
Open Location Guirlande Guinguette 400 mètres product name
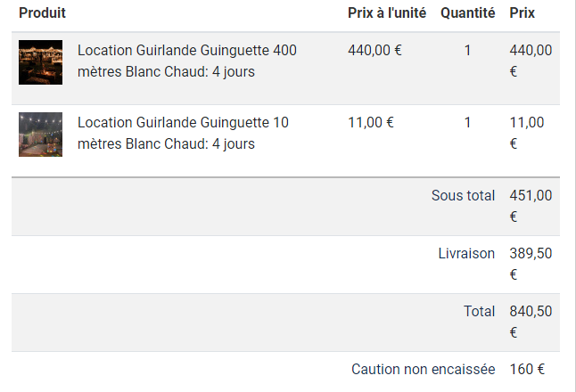[187, 61]
